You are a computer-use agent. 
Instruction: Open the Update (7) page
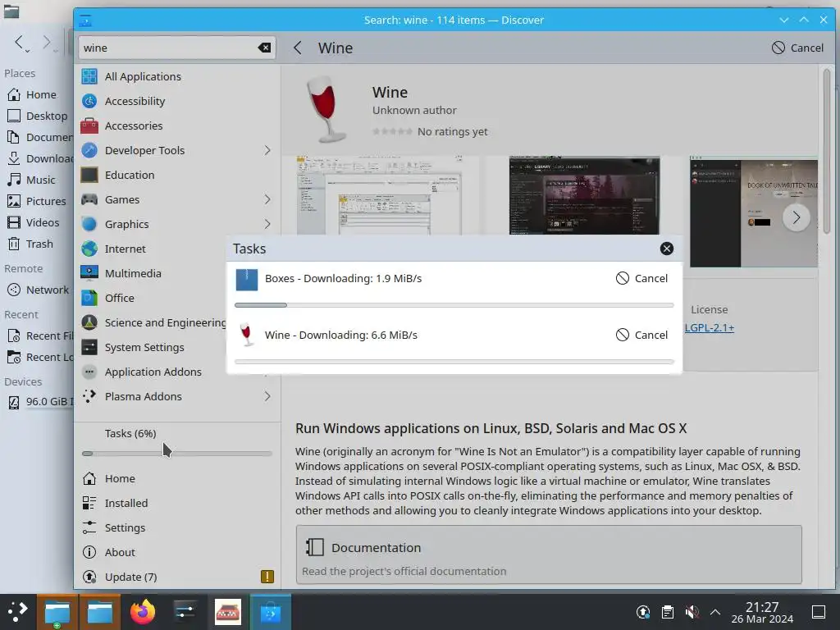[x=177, y=577]
